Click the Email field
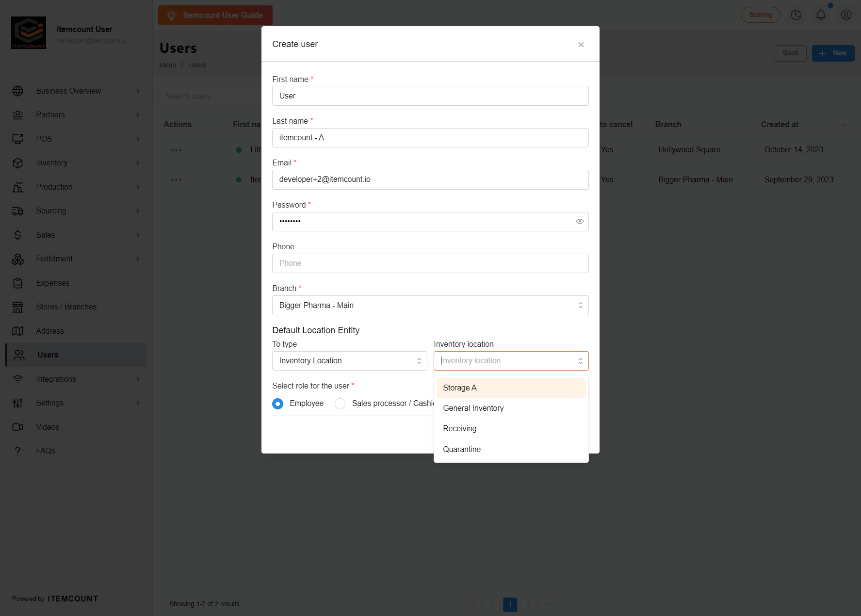 coord(430,179)
